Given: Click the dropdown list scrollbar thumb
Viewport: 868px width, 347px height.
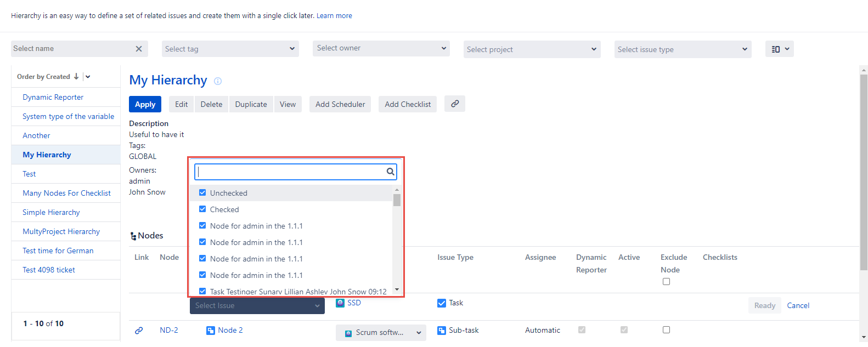Looking at the screenshot, I should (397, 200).
